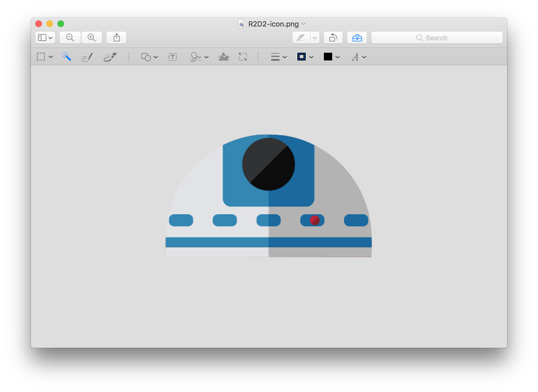The height and width of the screenshot is (392, 538).
Task: Close the Preview window with red button
Action: tap(39, 24)
